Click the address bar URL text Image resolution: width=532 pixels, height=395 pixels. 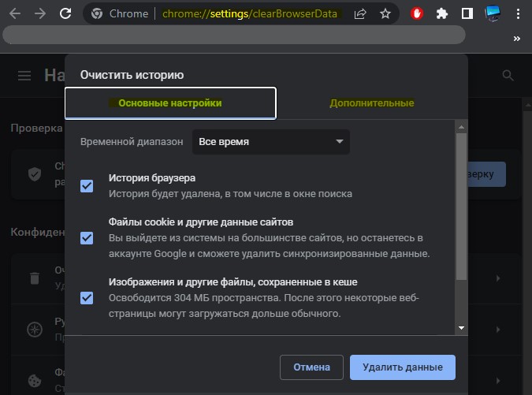click(249, 14)
